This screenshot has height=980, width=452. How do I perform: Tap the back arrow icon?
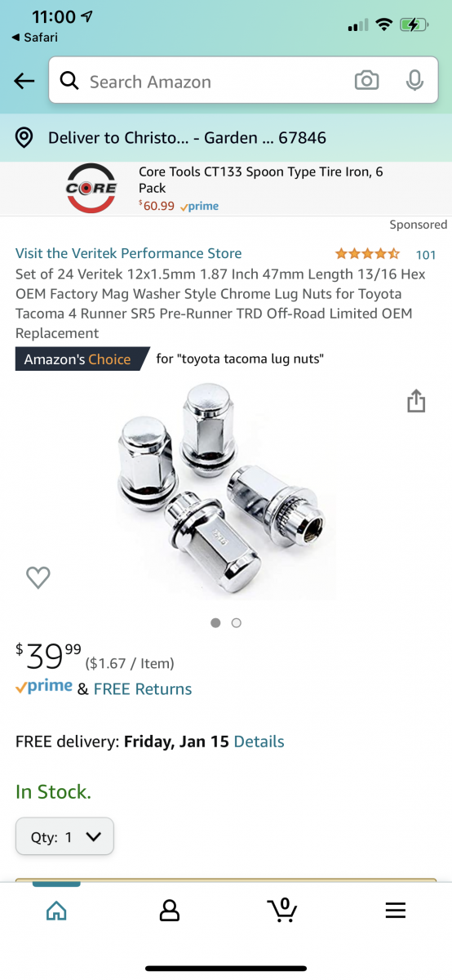(x=24, y=80)
